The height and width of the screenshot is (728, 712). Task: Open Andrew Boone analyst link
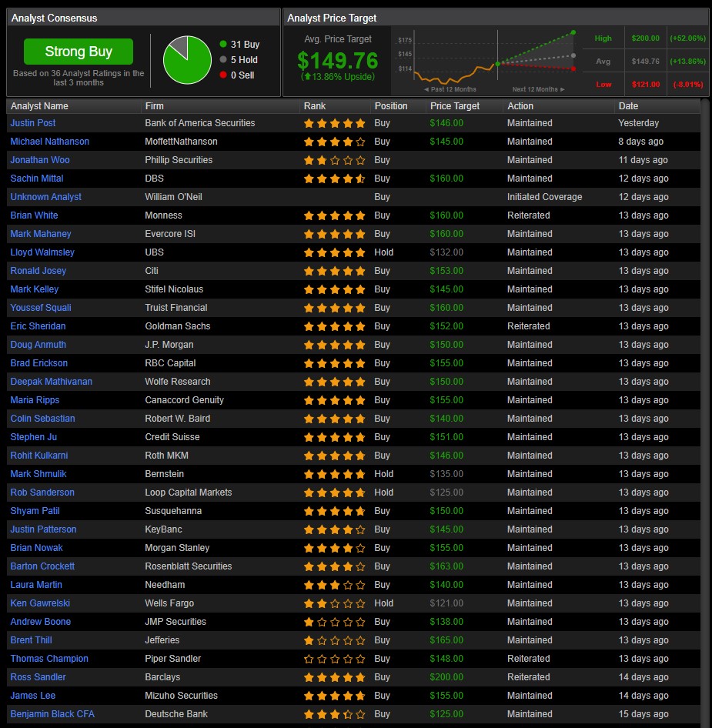tap(40, 622)
